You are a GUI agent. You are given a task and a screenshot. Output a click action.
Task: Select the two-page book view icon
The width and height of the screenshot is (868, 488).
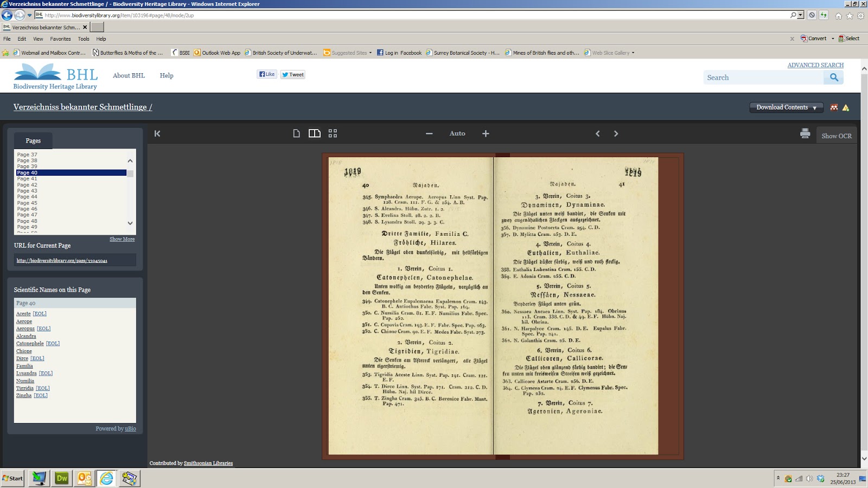pyautogui.click(x=315, y=133)
